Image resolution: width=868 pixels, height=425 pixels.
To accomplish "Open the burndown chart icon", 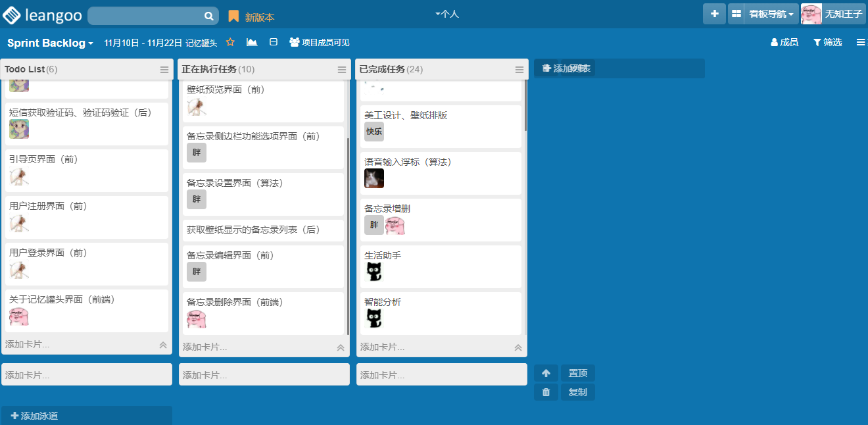I will (x=252, y=42).
